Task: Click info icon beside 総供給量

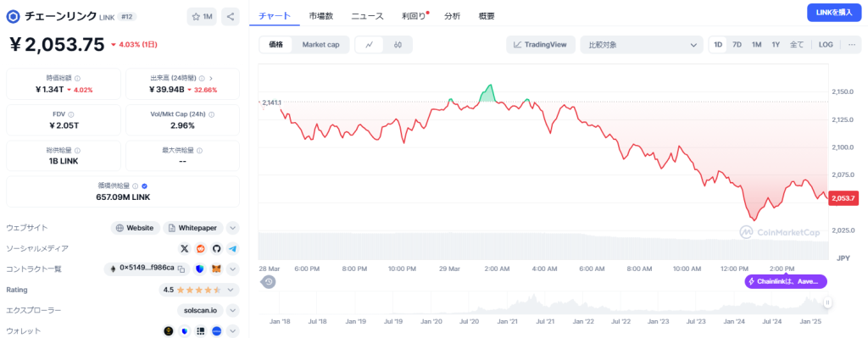Action: pos(77,150)
